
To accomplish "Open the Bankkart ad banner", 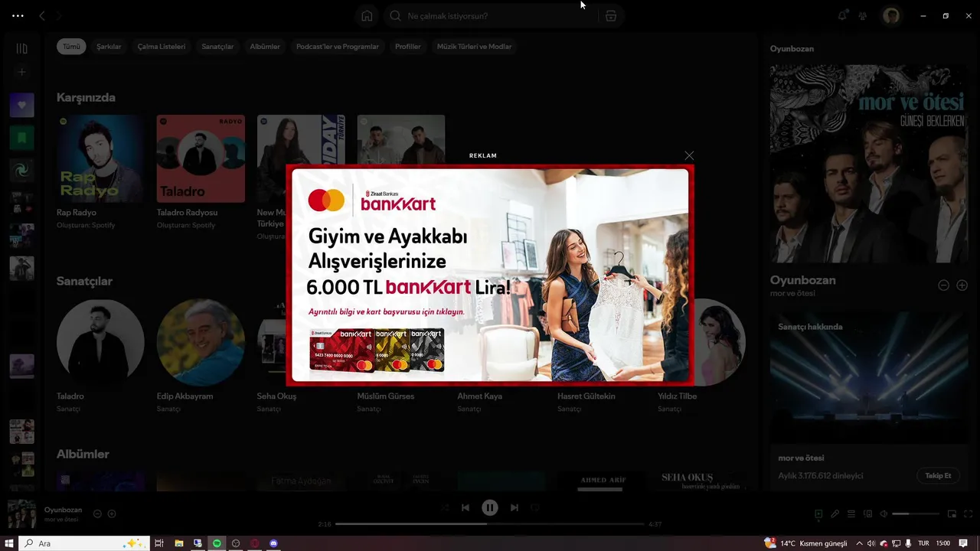I will pyautogui.click(x=490, y=275).
